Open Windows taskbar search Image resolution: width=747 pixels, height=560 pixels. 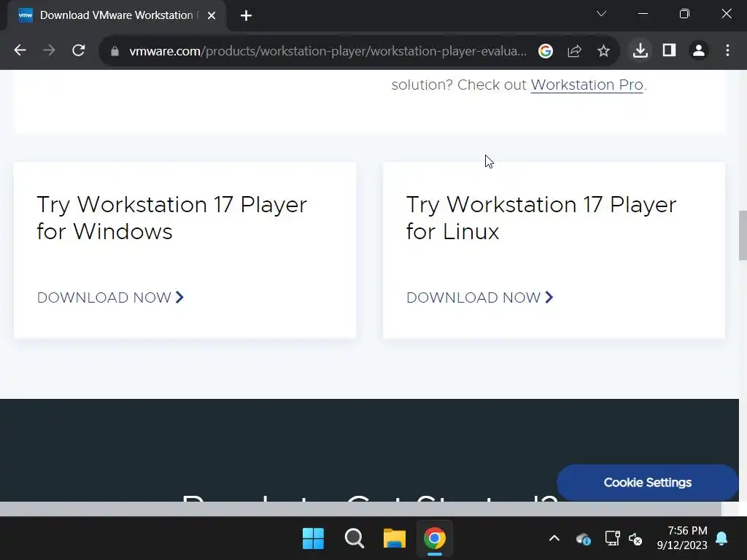pyautogui.click(x=354, y=539)
